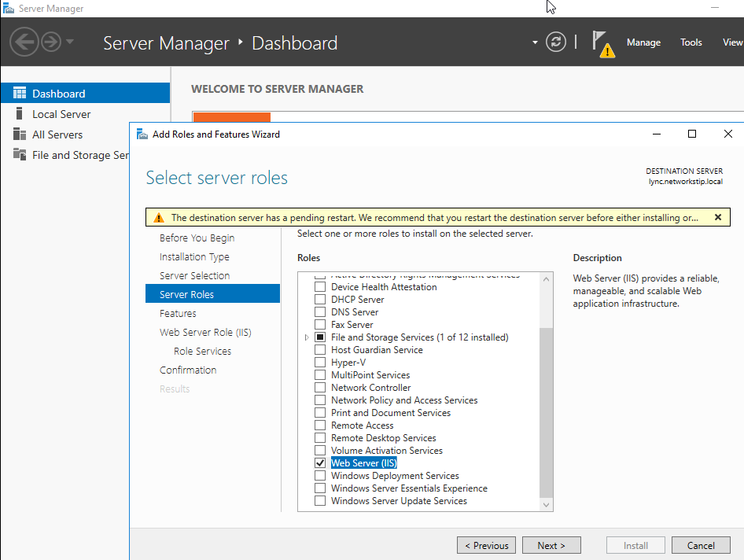Screen dimensions: 744x560
Task: Click the Server Manager title bar icon
Action: 8,8
